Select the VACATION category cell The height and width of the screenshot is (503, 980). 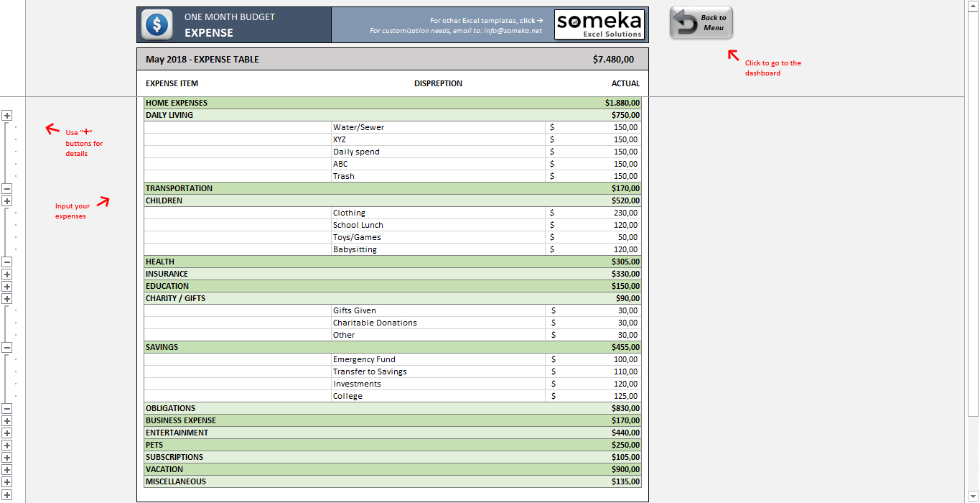point(238,469)
